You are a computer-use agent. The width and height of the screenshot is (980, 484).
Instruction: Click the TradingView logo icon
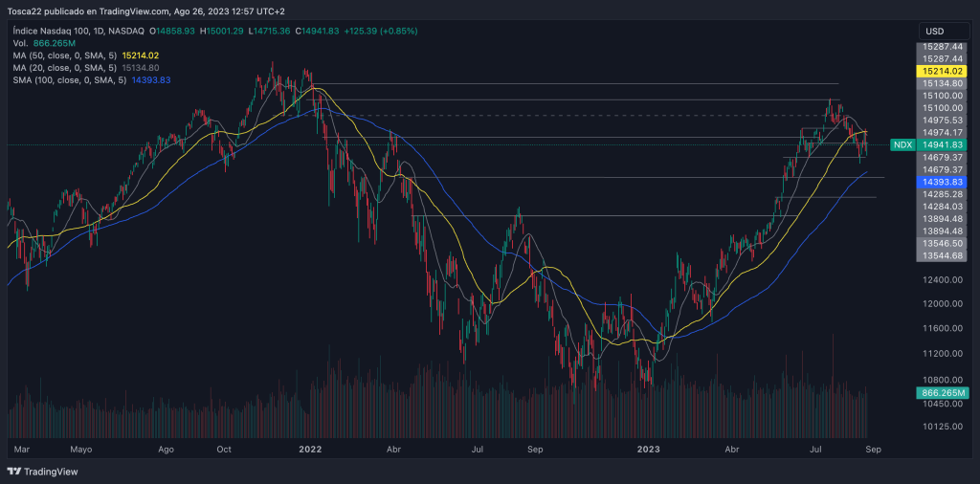click(x=14, y=472)
